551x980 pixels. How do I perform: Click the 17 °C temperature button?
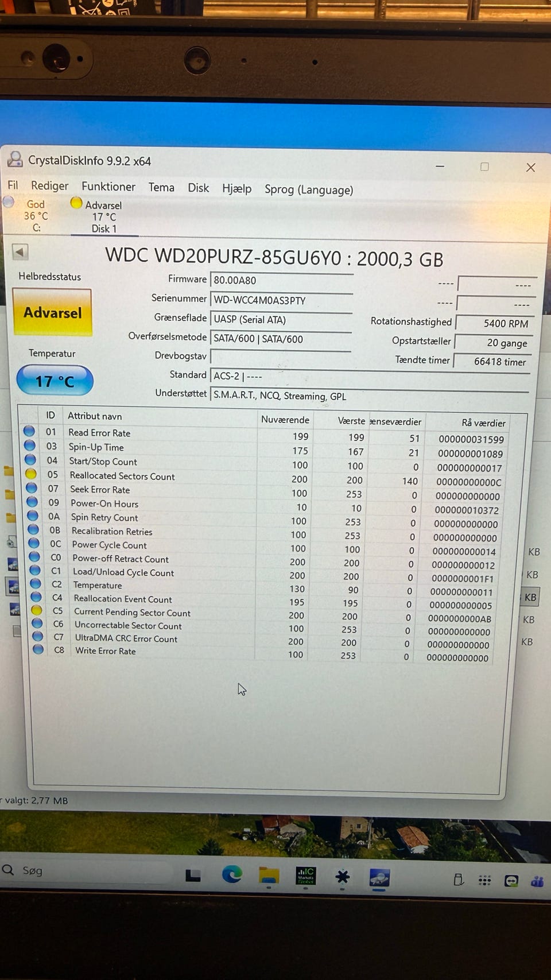(55, 381)
